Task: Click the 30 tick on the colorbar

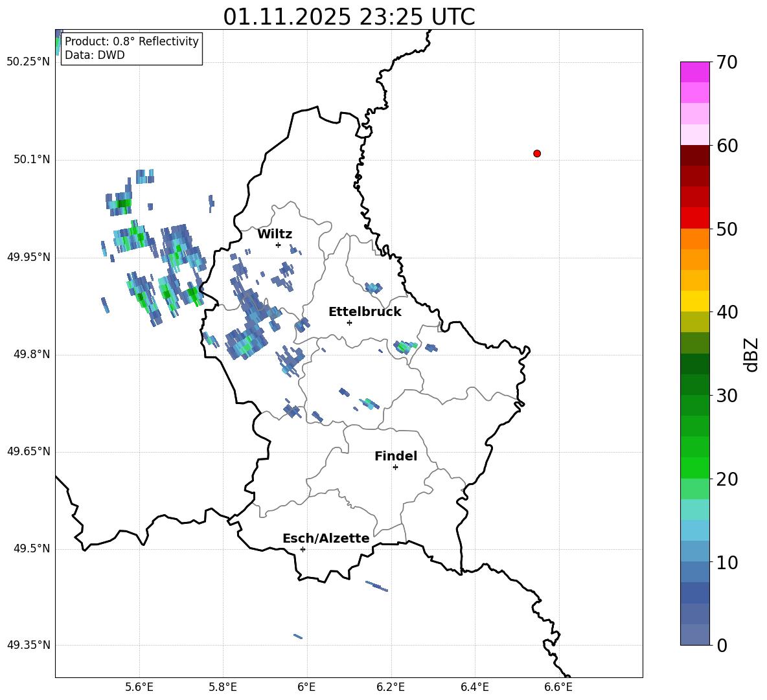Action: [x=727, y=396]
